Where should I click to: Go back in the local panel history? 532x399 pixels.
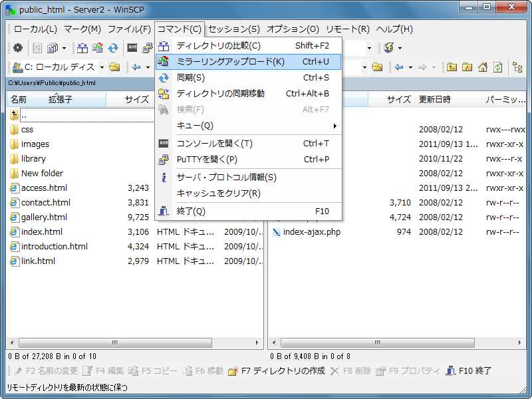(136, 67)
